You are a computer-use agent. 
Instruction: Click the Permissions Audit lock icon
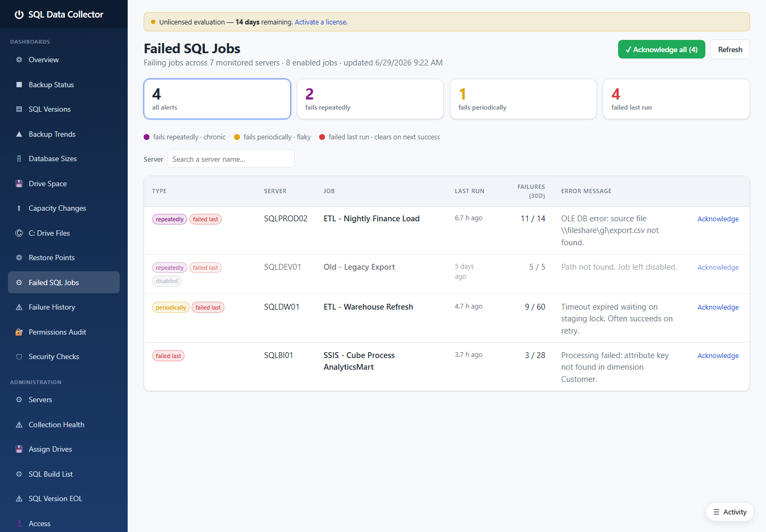19,332
